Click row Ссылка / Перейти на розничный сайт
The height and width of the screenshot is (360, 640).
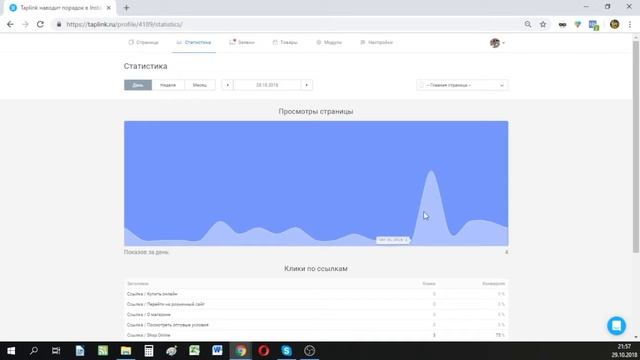316,304
